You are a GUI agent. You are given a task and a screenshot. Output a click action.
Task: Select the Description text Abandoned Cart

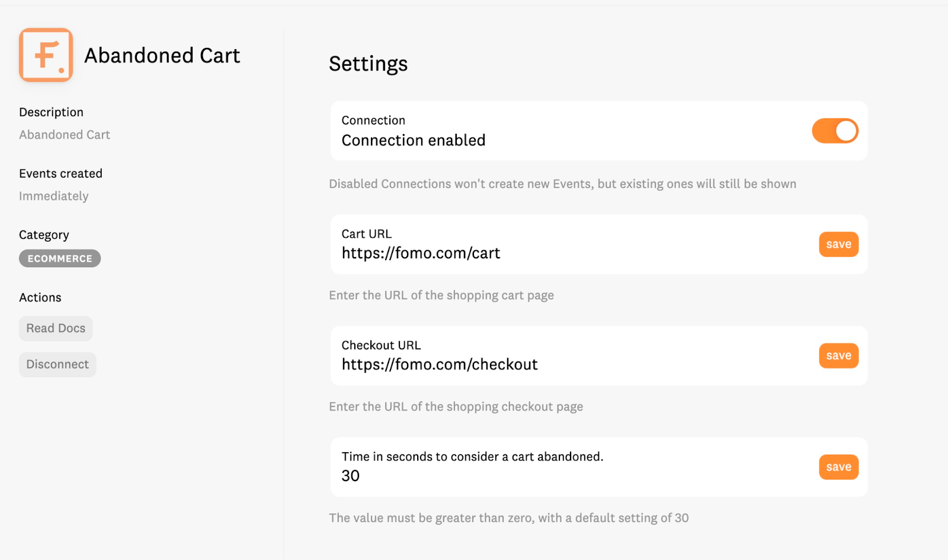point(64,135)
